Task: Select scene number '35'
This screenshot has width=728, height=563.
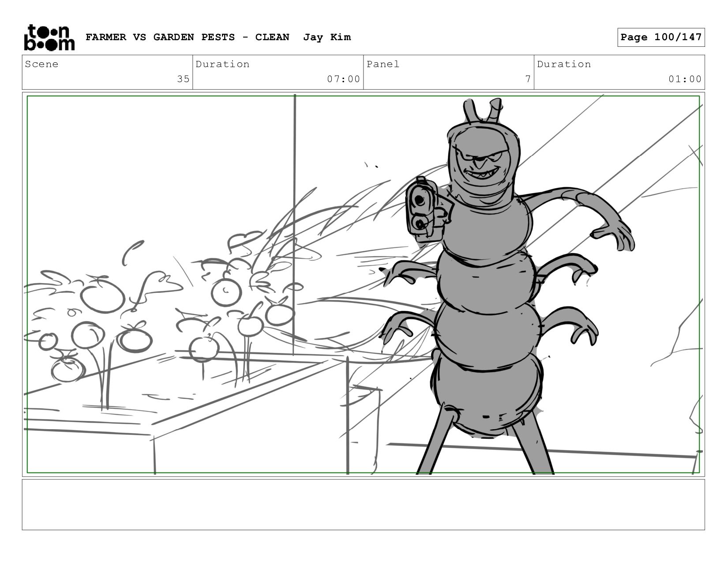Action: [x=183, y=79]
